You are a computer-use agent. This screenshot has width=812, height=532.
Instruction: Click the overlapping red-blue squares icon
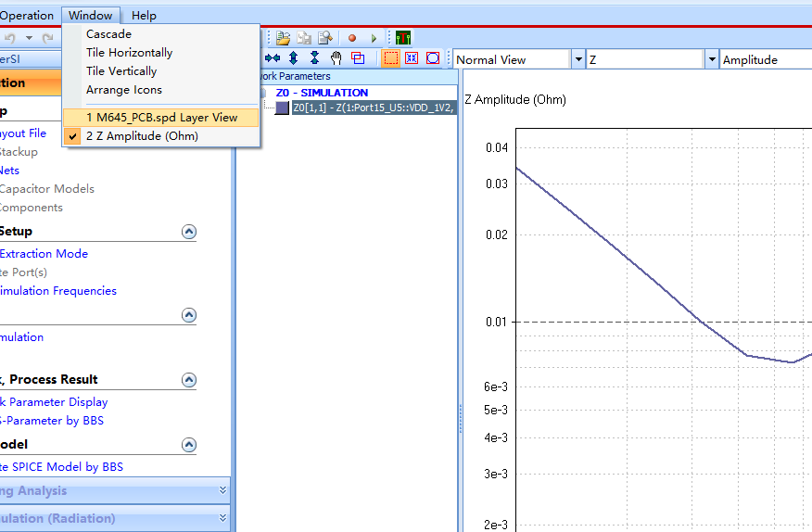point(358,58)
